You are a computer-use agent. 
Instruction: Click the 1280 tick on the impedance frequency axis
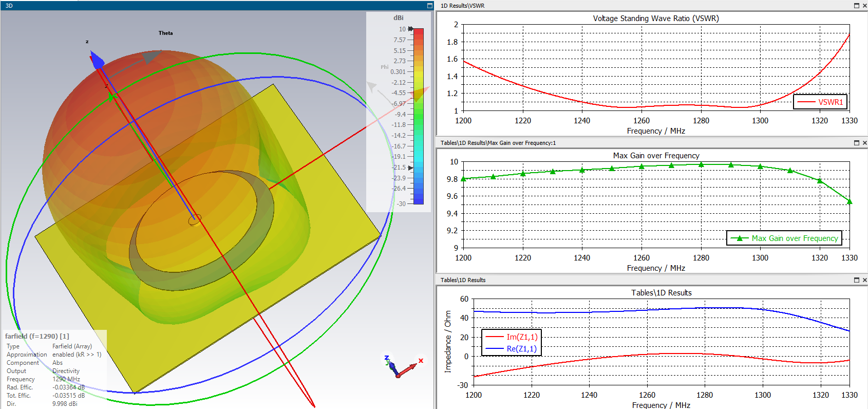[x=705, y=395]
